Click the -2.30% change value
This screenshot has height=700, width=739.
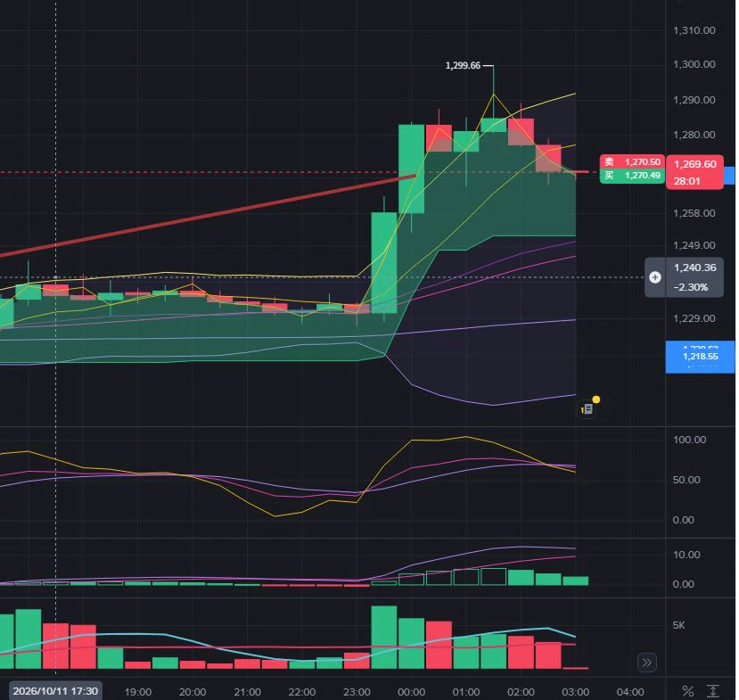pos(690,287)
